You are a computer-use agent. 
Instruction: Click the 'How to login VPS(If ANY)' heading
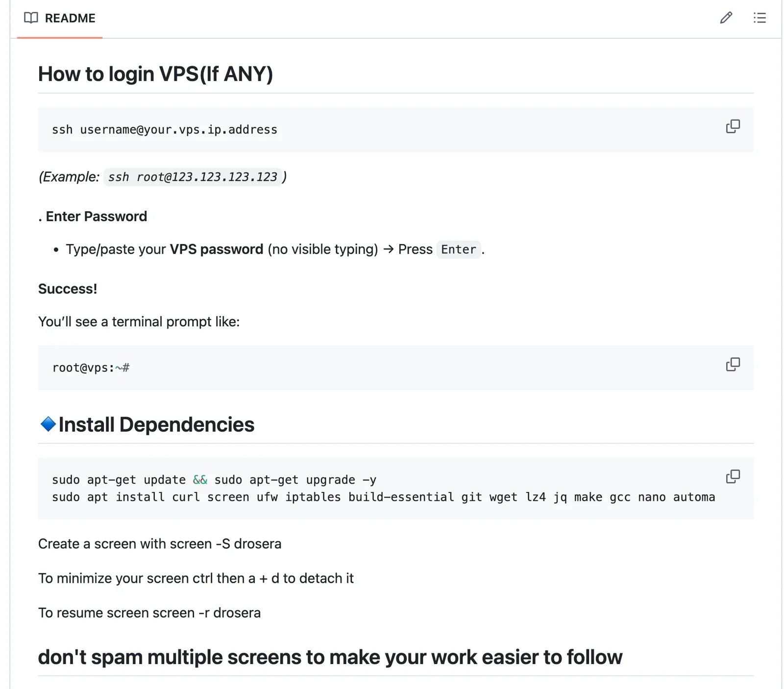[x=155, y=74]
